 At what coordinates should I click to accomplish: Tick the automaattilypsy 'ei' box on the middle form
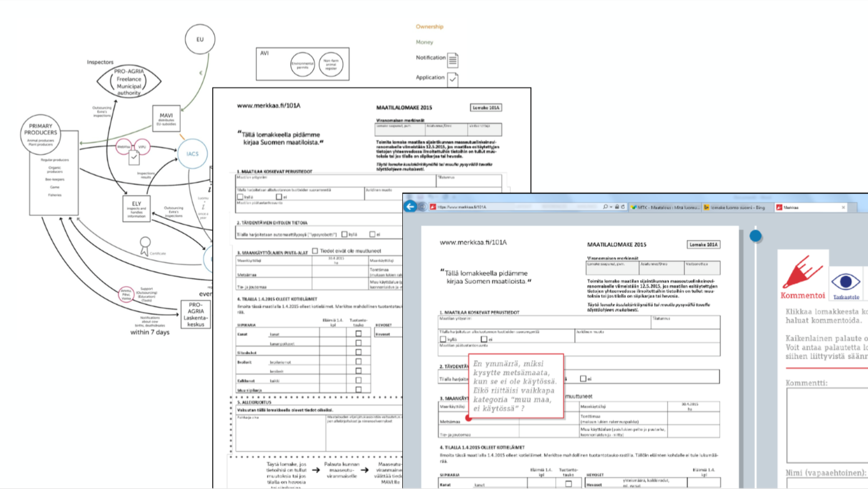tap(372, 234)
